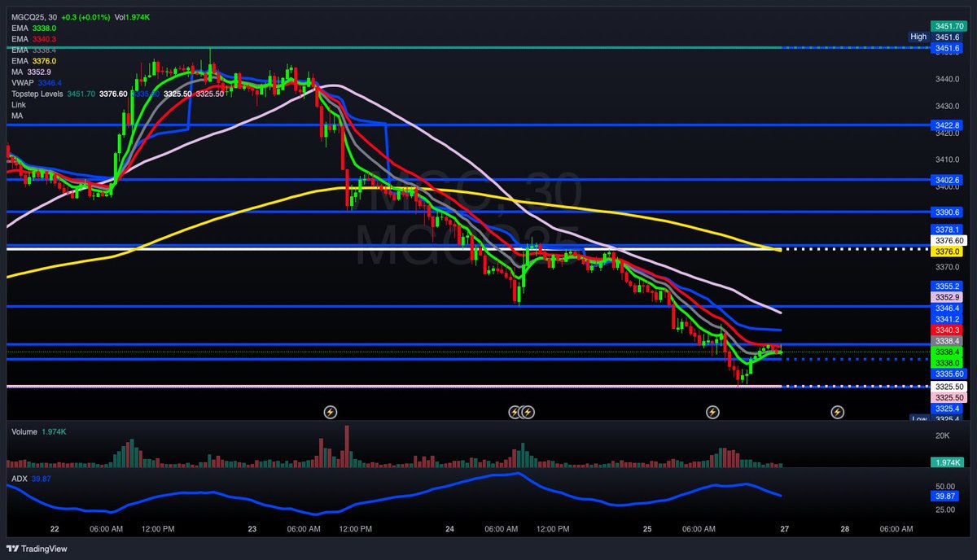Click the Low badge at the bottom of the price scale
The width and height of the screenshot is (977, 560).
tap(918, 418)
